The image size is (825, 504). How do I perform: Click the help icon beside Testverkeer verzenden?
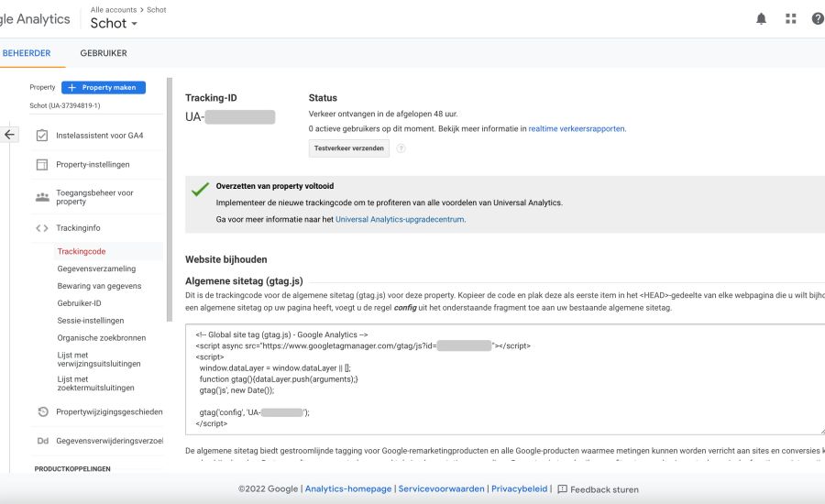401,148
